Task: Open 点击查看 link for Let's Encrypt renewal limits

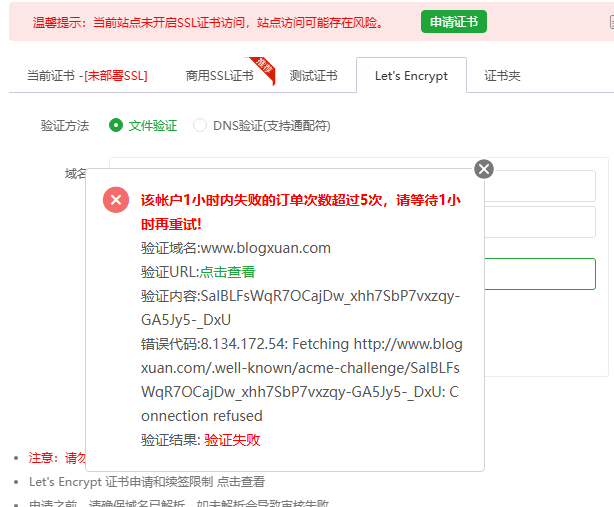Action: click(x=241, y=482)
